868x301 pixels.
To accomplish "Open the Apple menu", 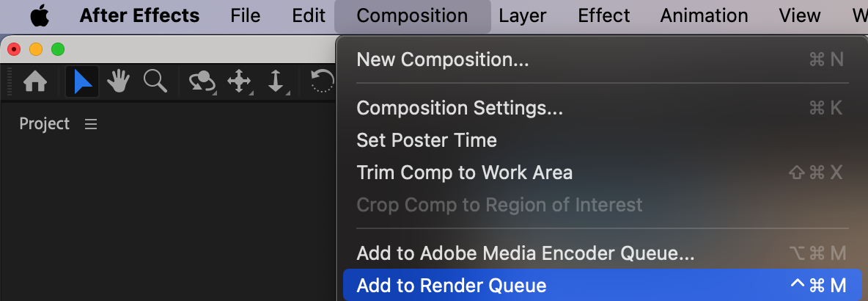I will [40, 15].
